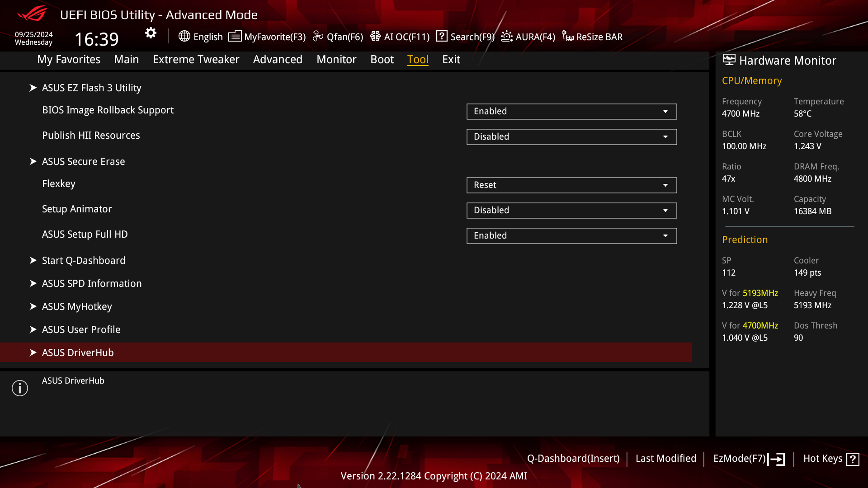The image size is (868, 488).
Task: Expand ASUS EZ Flash 3 Utility
Action: 91,88
